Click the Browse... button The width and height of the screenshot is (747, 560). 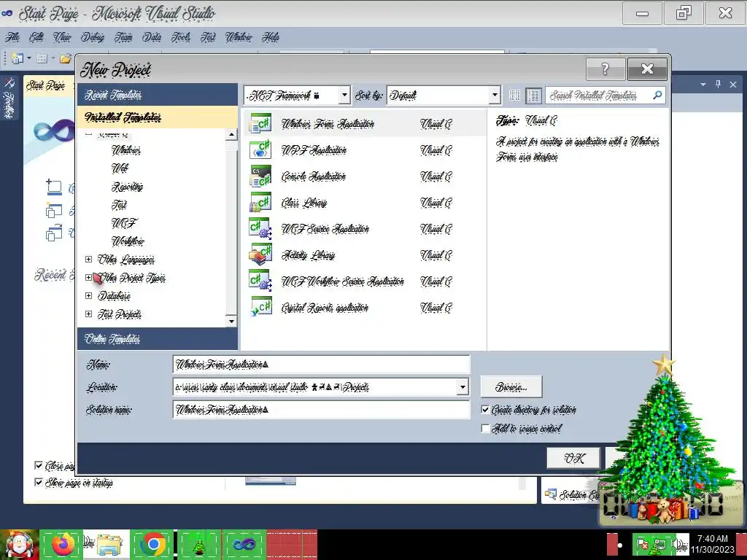(x=511, y=386)
